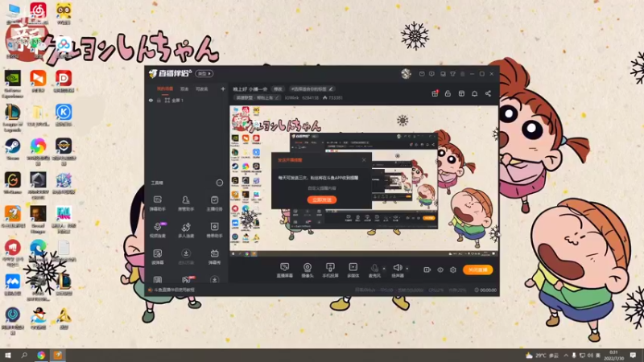Open the 榜单助手 tool in toolbox
The image size is (644, 362).
pyautogui.click(x=214, y=230)
